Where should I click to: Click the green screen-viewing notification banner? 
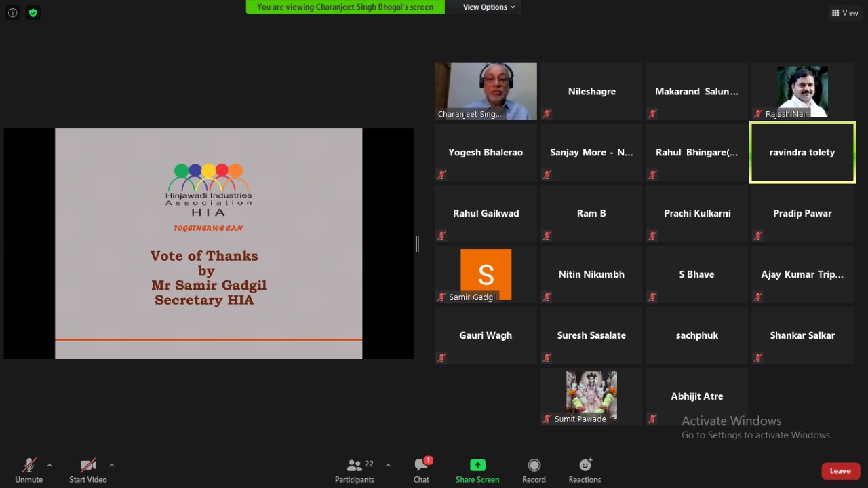[x=345, y=7]
